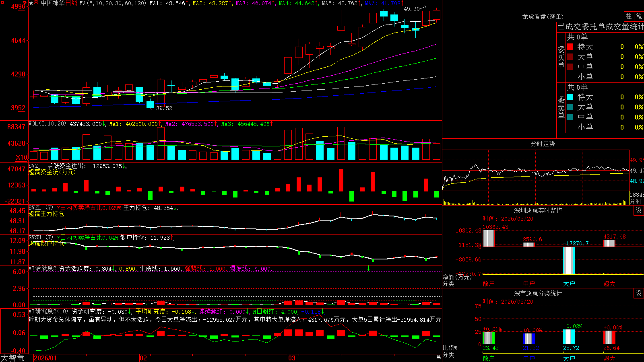The width and height of the screenshot is (644, 362).
Task: Select the SVSH (7) indicator label
Action: tap(41, 238)
